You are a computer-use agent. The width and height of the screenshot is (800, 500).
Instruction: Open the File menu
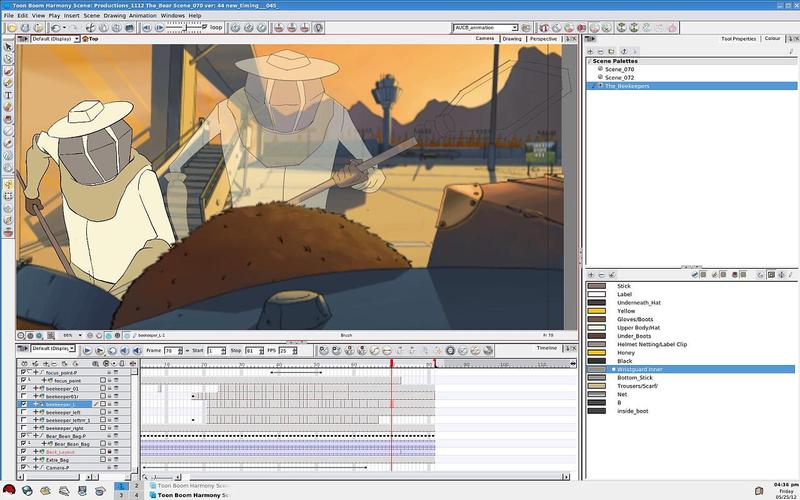9,15
